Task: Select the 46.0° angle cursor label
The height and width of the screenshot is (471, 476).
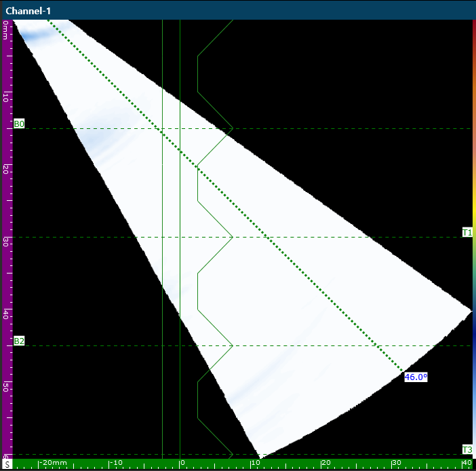Action: tap(416, 377)
